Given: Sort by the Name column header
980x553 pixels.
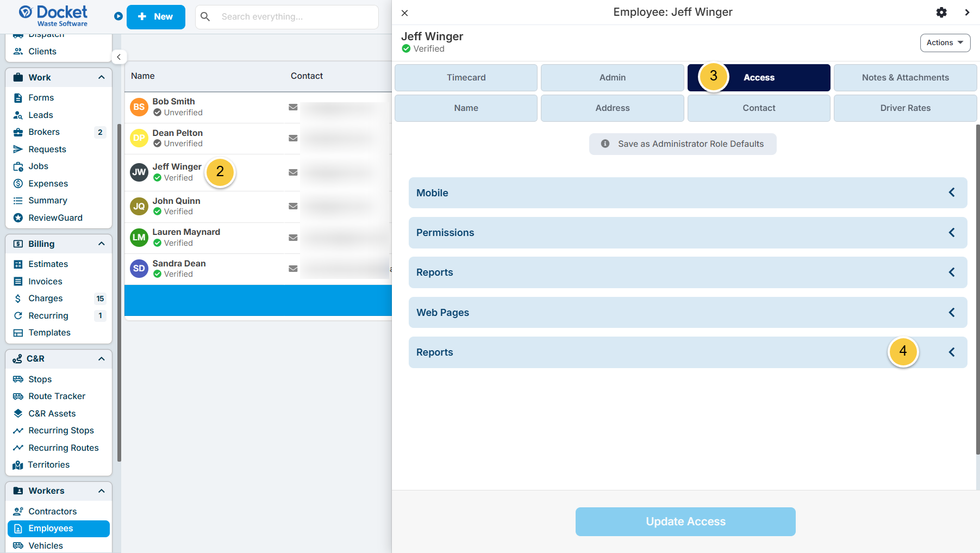Looking at the screenshot, I should [142, 76].
